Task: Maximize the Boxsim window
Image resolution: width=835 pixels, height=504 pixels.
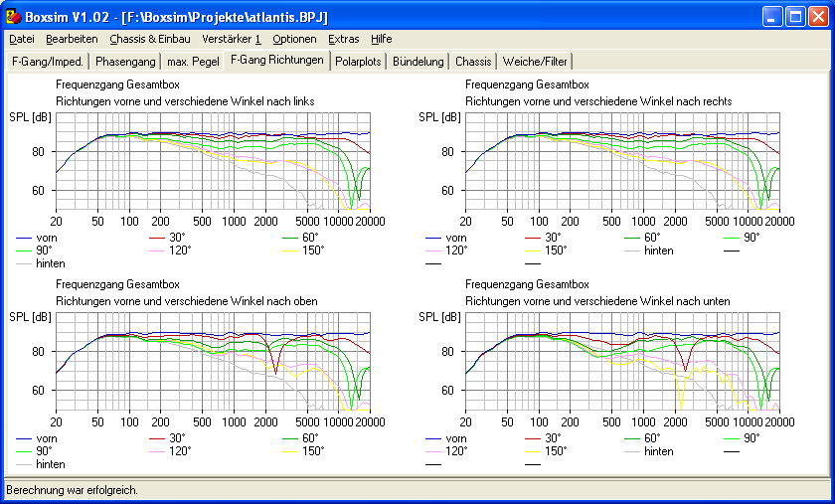Action: (x=795, y=17)
